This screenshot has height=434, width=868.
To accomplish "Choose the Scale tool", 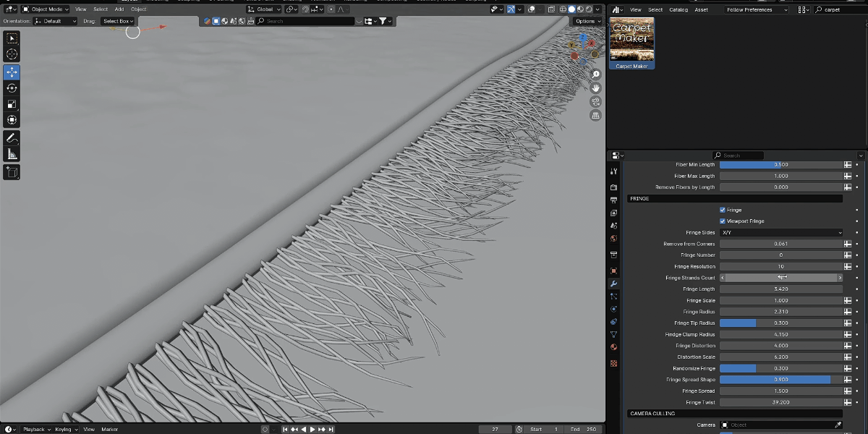I will [12, 104].
